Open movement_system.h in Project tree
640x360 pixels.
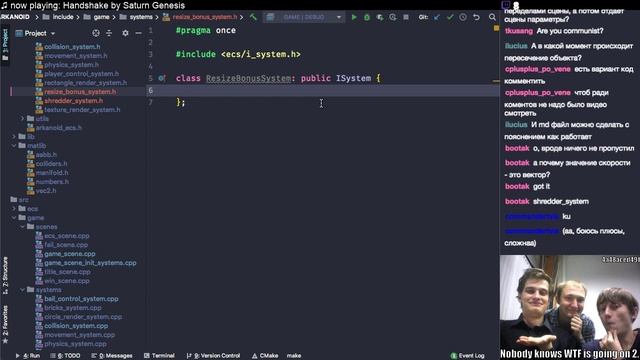76,56
